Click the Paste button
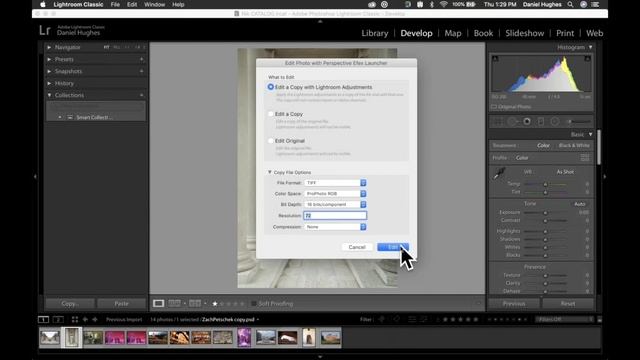This screenshot has width=640, height=360. (122, 304)
